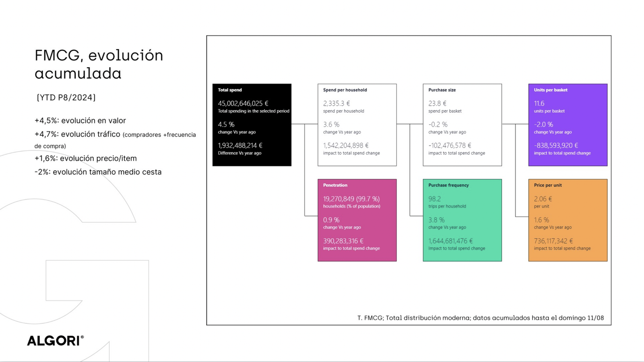Viewport: 644px width, 362px height.
Task: Select the Purchase size card heading
Action: 442,90
